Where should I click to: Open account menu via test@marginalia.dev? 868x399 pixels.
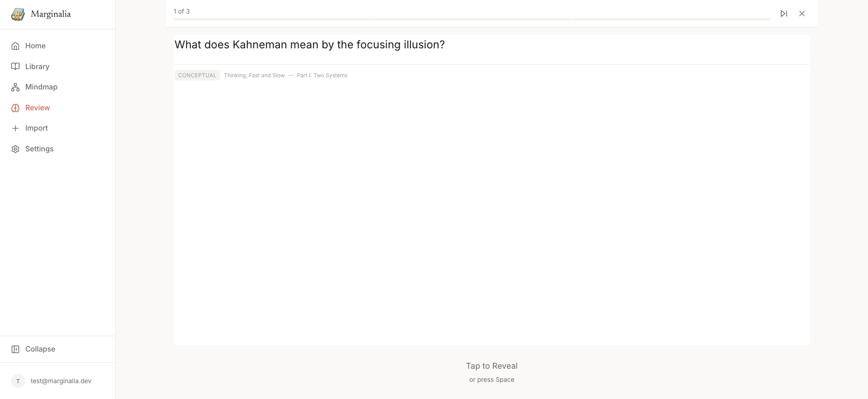(x=61, y=381)
